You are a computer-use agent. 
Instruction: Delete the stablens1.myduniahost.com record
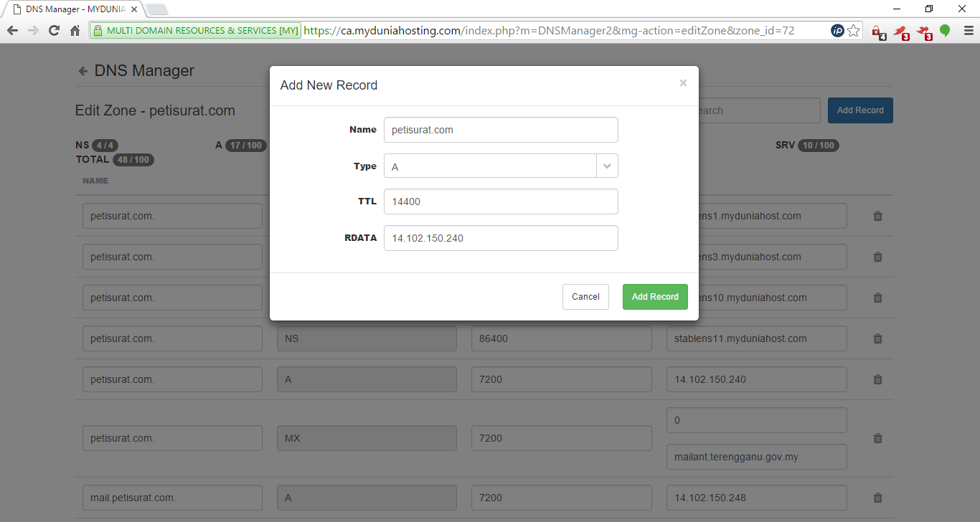tap(877, 216)
